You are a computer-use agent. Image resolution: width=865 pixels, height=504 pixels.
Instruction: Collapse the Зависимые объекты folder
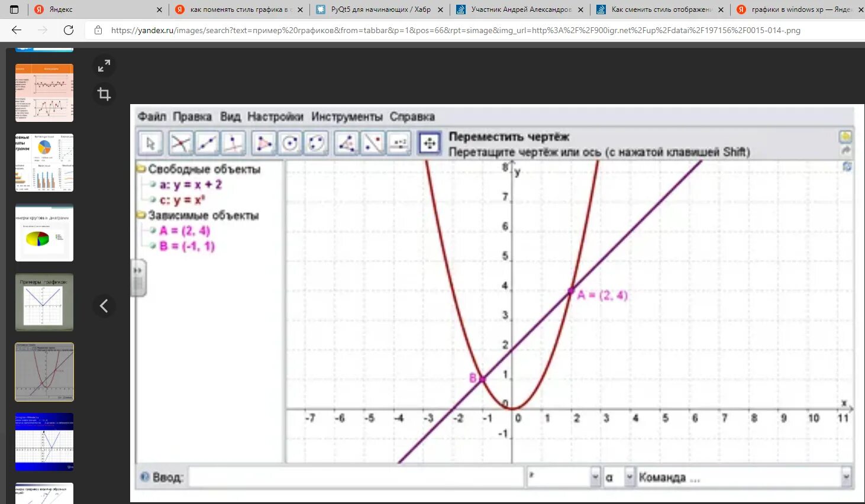141,215
